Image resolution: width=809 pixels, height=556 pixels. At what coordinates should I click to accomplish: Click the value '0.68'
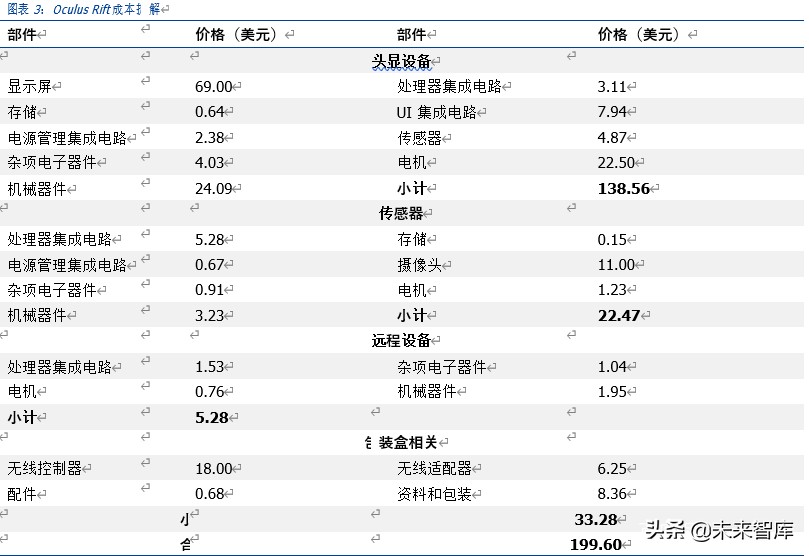[209, 494]
